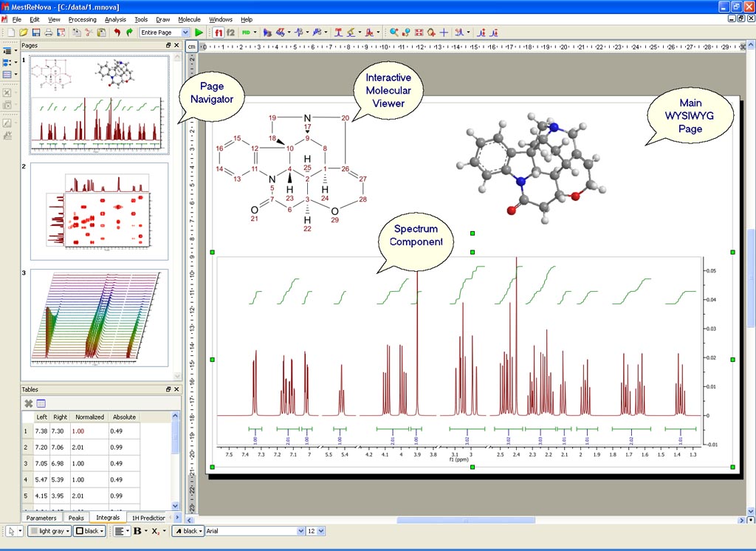Click the green Run script arrow icon
The height and width of the screenshot is (551, 756).
click(199, 32)
